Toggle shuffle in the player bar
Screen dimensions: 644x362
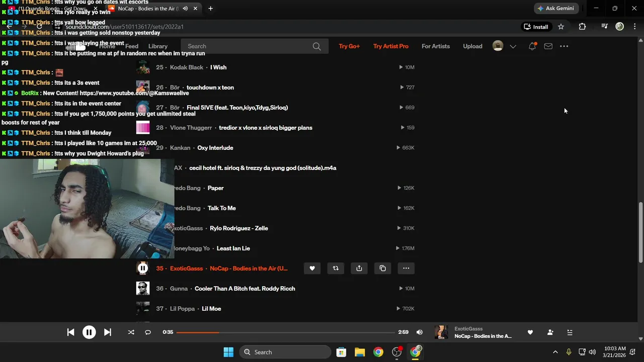131,332
